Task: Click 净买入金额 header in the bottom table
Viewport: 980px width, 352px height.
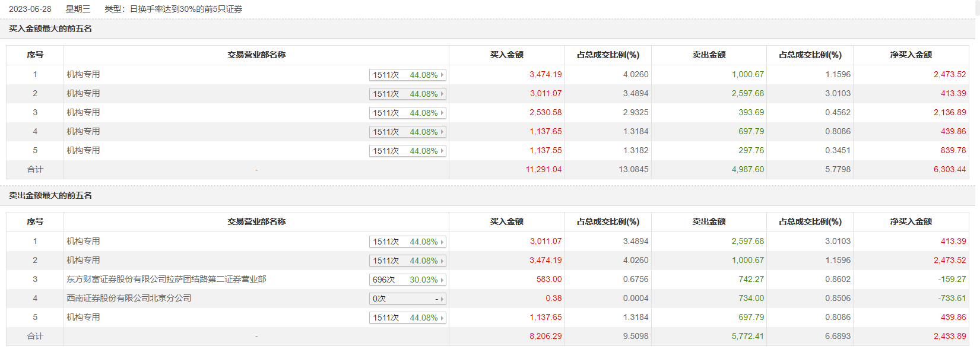Action: coord(911,221)
